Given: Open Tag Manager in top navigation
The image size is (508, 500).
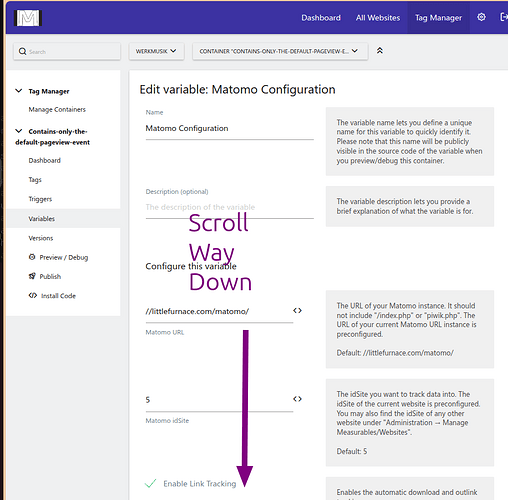Looking at the screenshot, I should 438,18.
